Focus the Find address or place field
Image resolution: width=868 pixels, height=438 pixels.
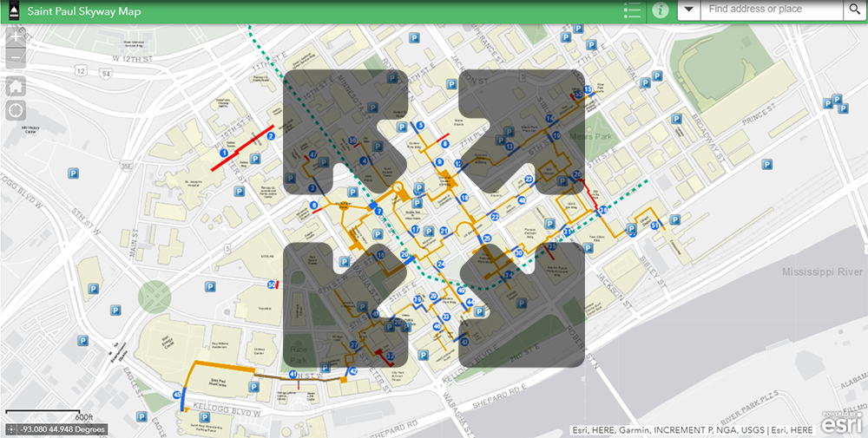772,10
